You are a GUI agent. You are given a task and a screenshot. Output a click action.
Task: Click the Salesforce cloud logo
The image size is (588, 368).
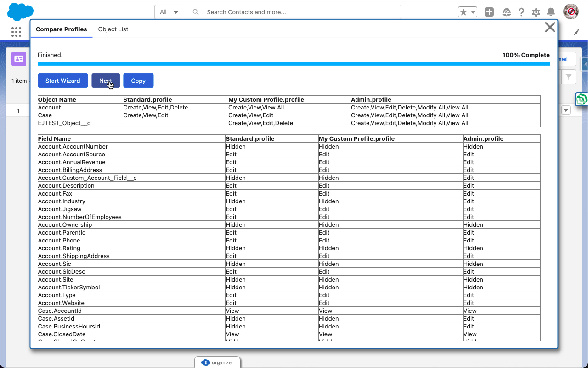click(x=21, y=11)
